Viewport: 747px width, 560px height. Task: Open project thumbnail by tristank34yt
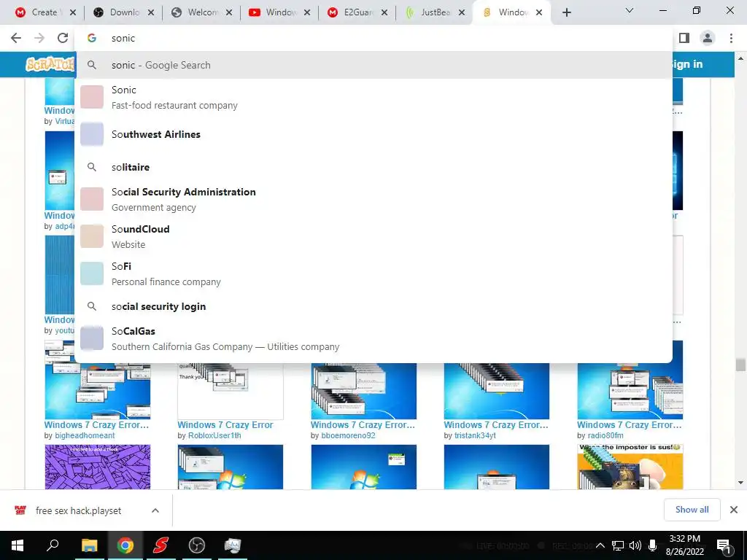pos(496,391)
